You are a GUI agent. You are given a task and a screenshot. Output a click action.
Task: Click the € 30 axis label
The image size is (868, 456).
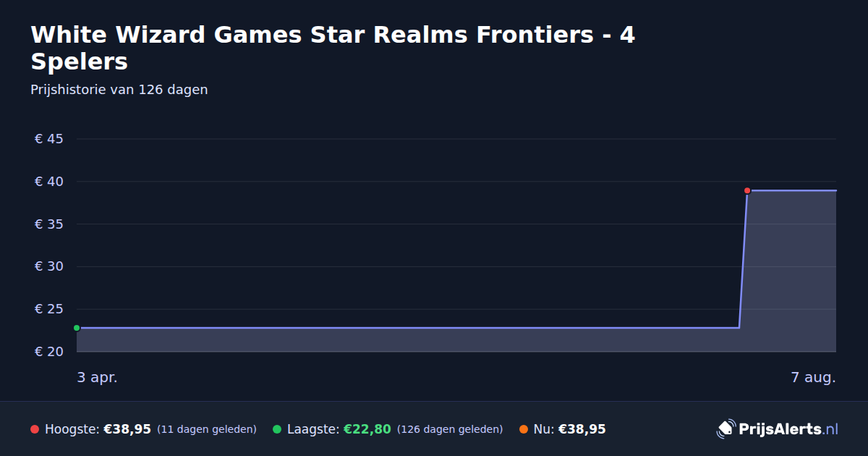tap(49, 266)
